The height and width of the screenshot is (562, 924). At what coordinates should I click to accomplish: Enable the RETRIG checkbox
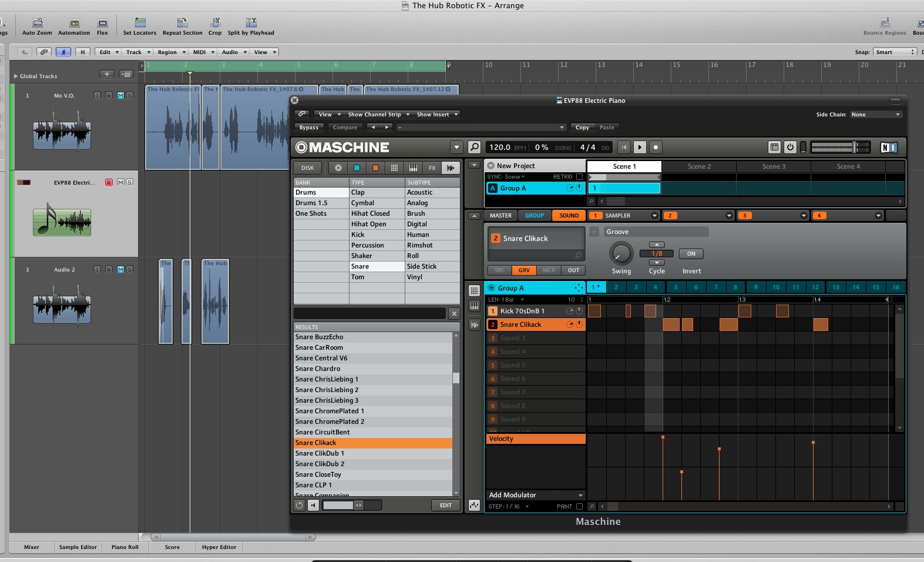[580, 176]
